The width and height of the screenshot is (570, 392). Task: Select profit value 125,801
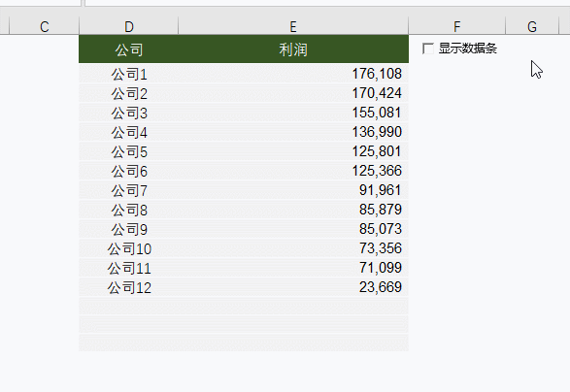tap(293, 151)
